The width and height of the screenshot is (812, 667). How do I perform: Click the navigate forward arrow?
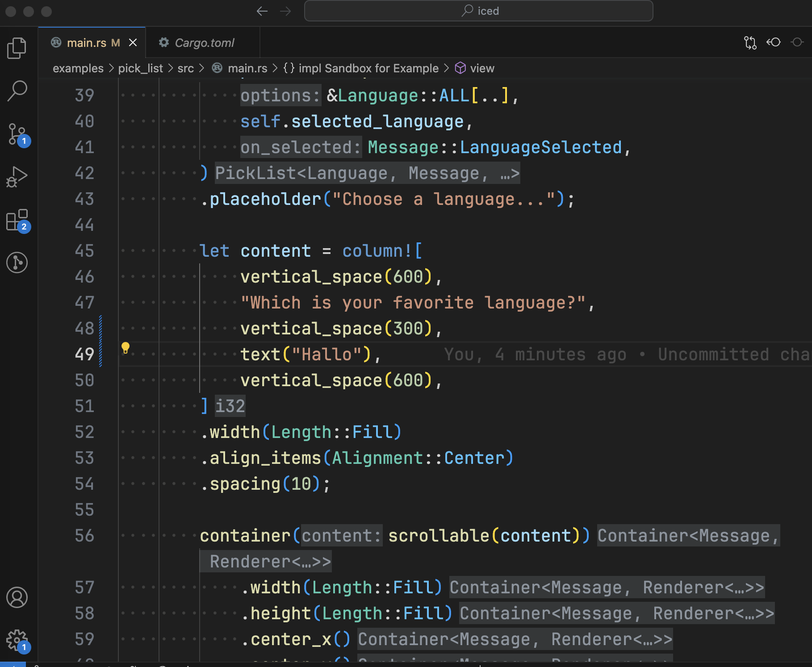(x=285, y=11)
